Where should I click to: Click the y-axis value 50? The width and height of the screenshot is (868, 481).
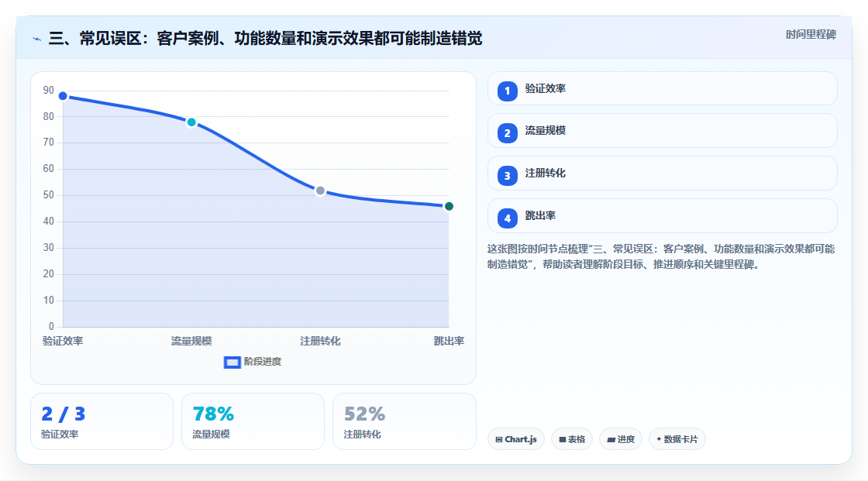49,195
